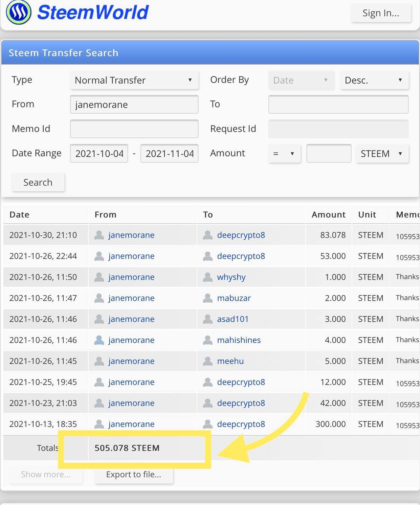Click the Date column header
Screen dimensions: 420x505
pyautogui.click(x=19, y=214)
